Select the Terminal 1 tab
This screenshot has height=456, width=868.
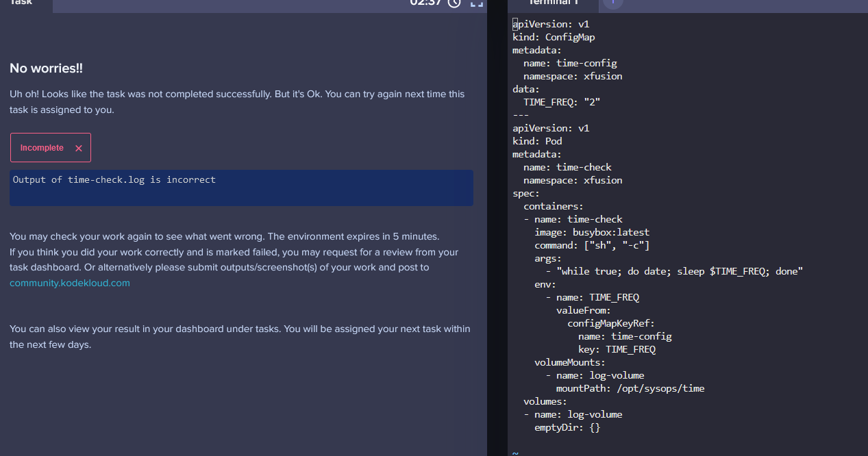point(554,3)
